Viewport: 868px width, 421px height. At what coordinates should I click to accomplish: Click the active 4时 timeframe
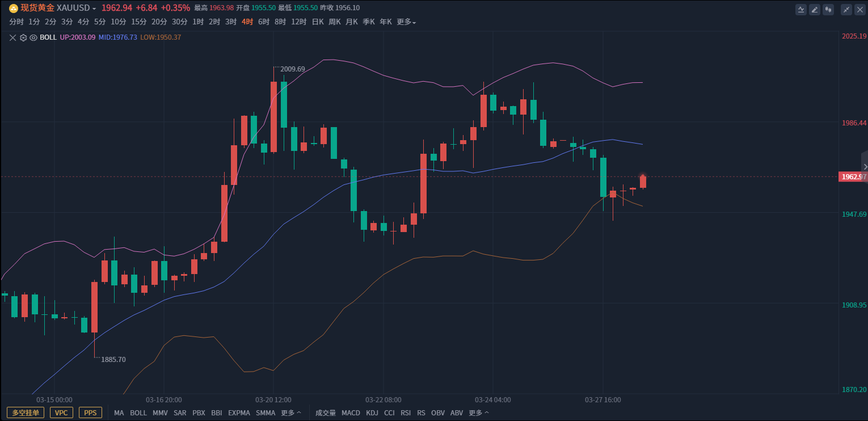point(247,22)
